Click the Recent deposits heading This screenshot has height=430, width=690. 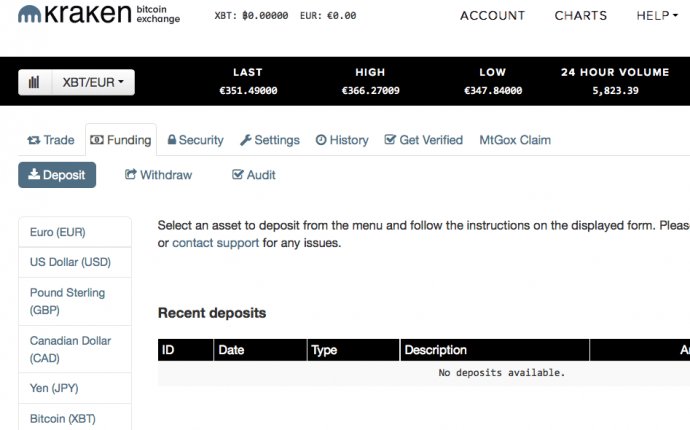(x=212, y=313)
